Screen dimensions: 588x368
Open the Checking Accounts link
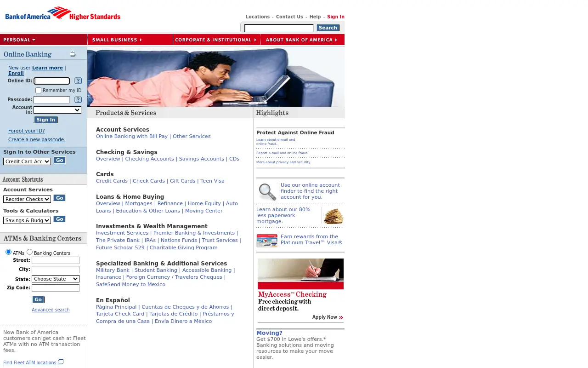pyautogui.click(x=150, y=159)
